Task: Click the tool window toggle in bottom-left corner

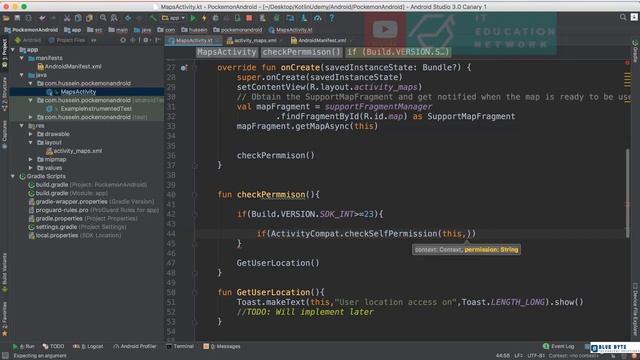Action: [x=5, y=356]
